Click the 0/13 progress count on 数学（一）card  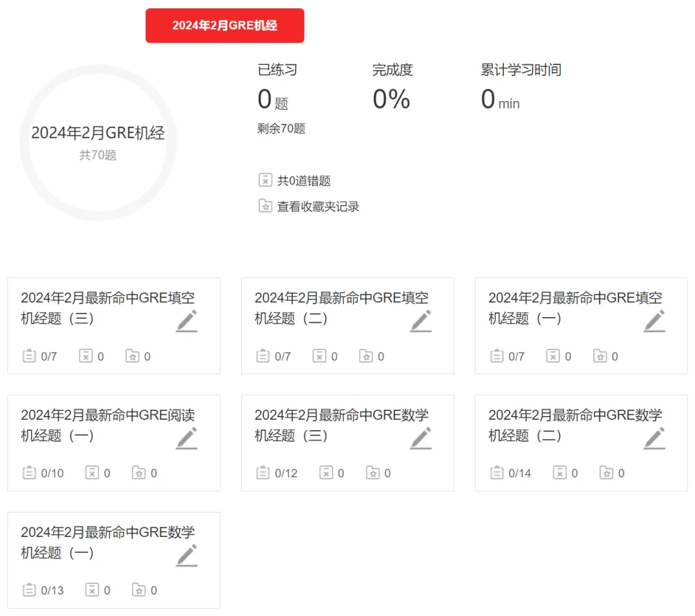coord(52,590)
